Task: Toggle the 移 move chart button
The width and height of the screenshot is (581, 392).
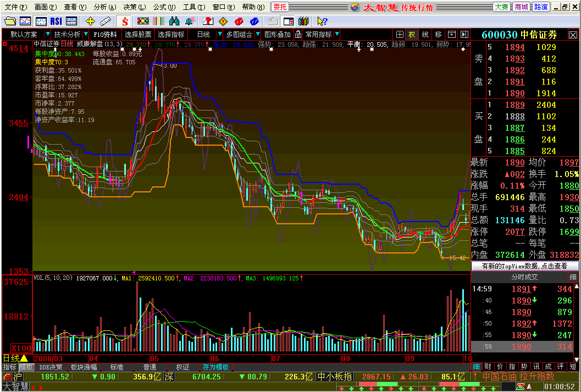Action: (x=438, y=35)
